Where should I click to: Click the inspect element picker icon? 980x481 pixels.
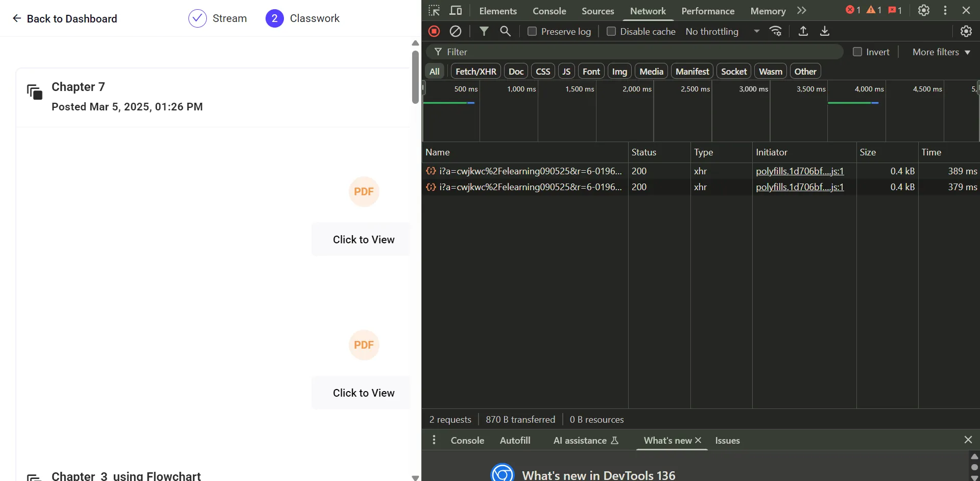point(434,11)
